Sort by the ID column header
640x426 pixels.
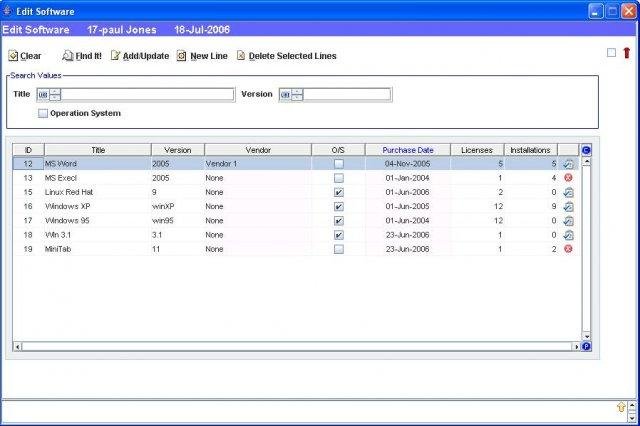[28, 150]
